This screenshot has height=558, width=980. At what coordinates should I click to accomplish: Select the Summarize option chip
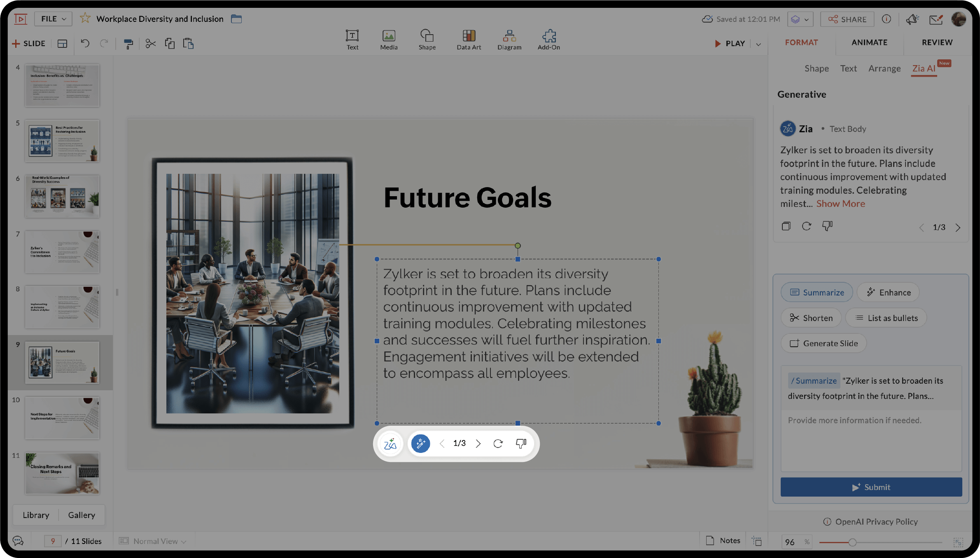point(817,292)
